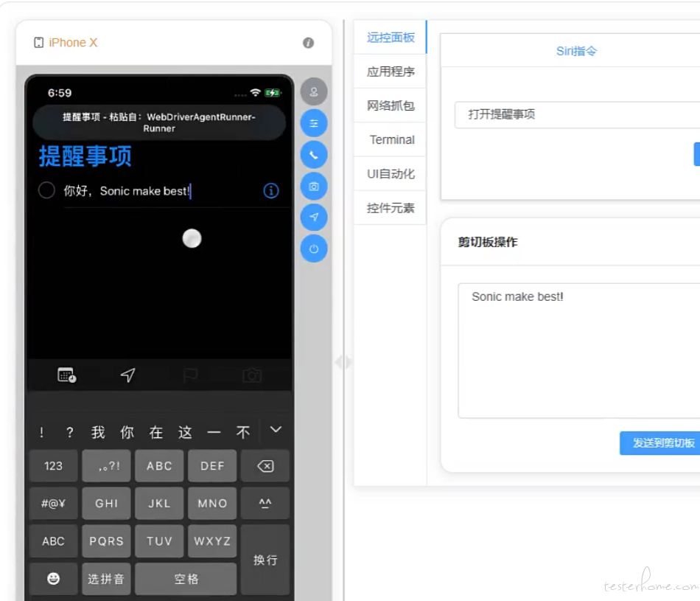
Task: Open the 控件元素 tab
Action: pos(391,208)
